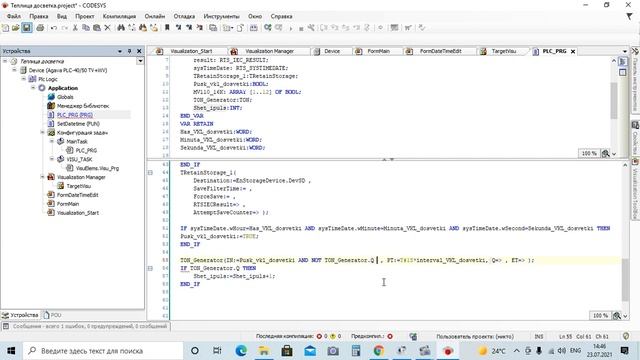Viewport: 640px width, 360px height.
Task: Select Globals in device tree
Action: click(x=65, y=97)
